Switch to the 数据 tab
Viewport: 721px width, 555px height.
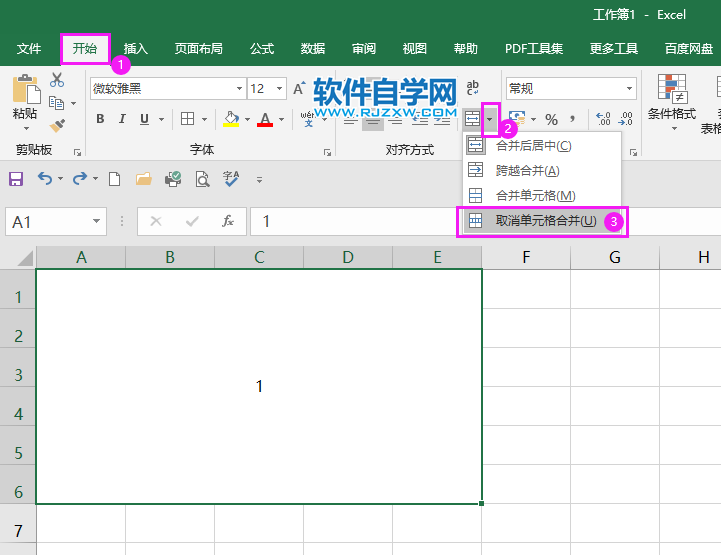tap(313, 48)
